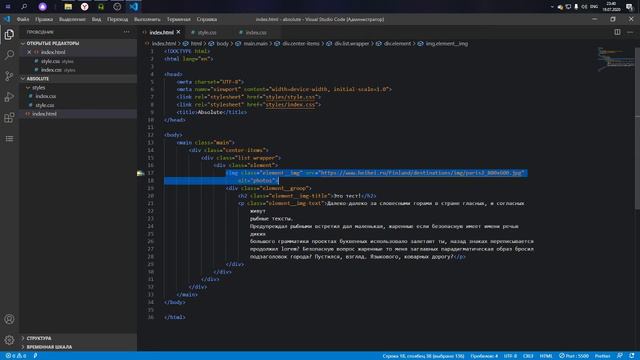
Task: Close index.html in Open Editors list
Action: click(29, 52)
